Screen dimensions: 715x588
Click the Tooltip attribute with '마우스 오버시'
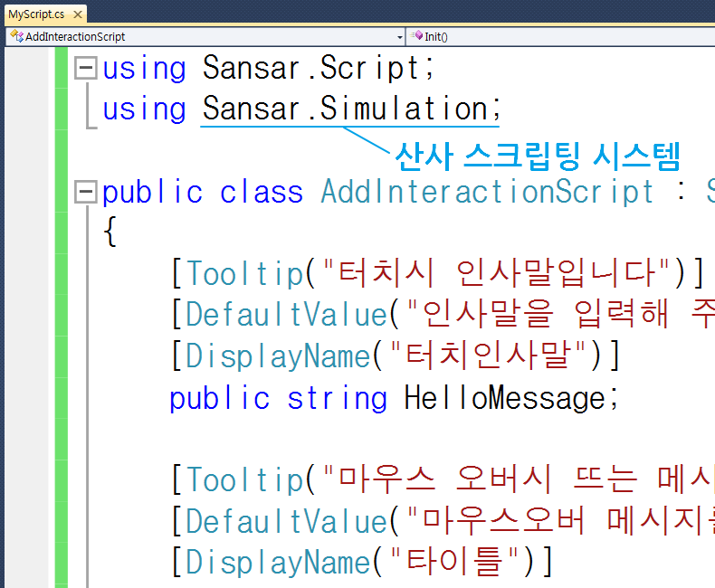pyautogui.click(x=443, y=479)
